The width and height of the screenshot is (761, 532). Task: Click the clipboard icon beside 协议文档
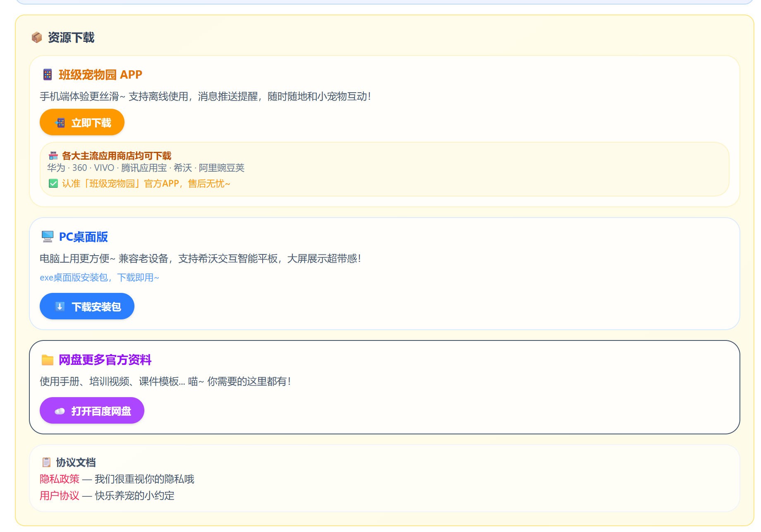click(47, 462)
